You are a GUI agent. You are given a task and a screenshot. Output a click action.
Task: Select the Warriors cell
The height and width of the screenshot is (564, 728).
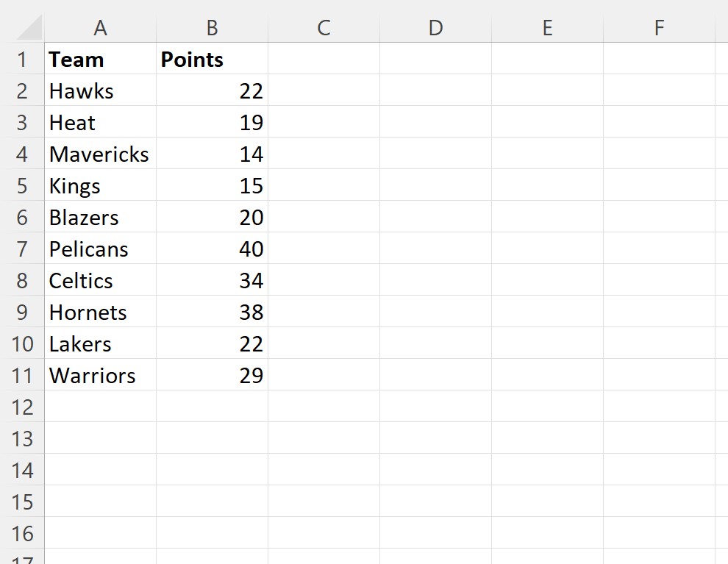tap(100, 375)
